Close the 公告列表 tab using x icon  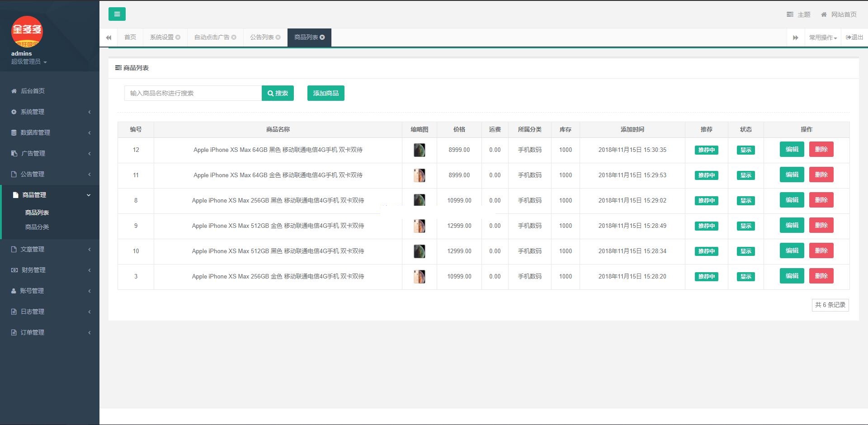click(278, 38)
